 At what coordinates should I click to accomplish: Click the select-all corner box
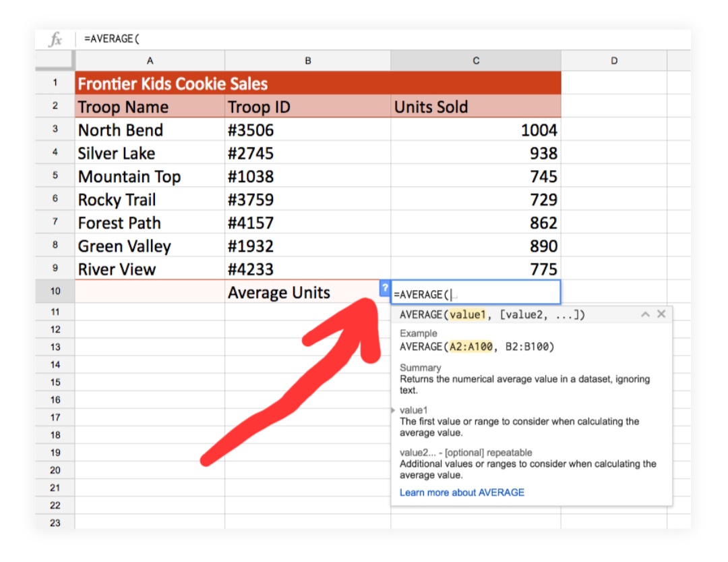55,61
